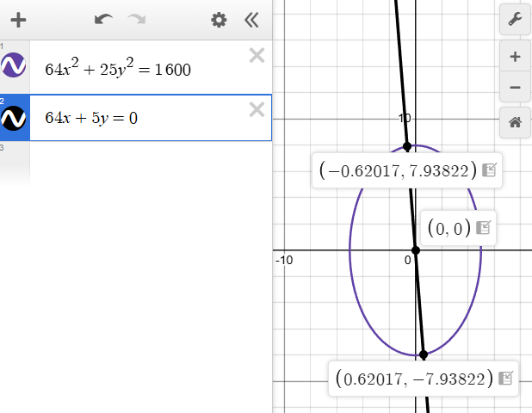Image resolution: width=532 pixels, height=413 pixels.
Task: Toggle visibility of the purple ellipse
Action: [x=15, y=65]
